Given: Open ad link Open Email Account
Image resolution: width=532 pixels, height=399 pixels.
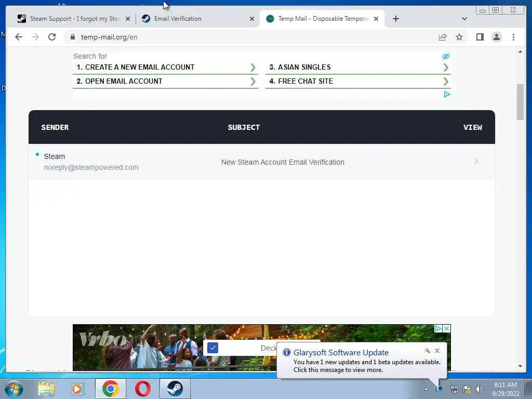Looking at the screenshot, I should [x=124, y=81].
